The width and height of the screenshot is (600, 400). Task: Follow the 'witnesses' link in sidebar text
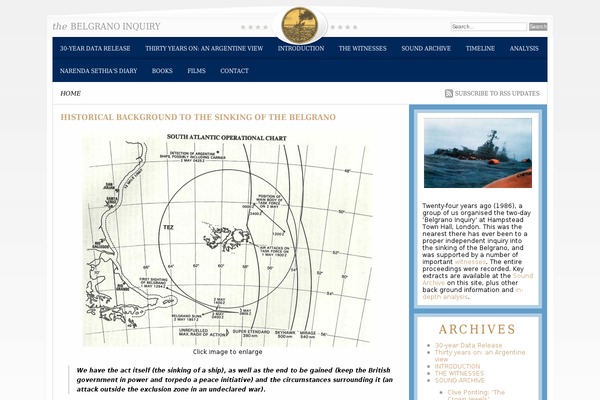pyautogui.click(x=470, y=262)
